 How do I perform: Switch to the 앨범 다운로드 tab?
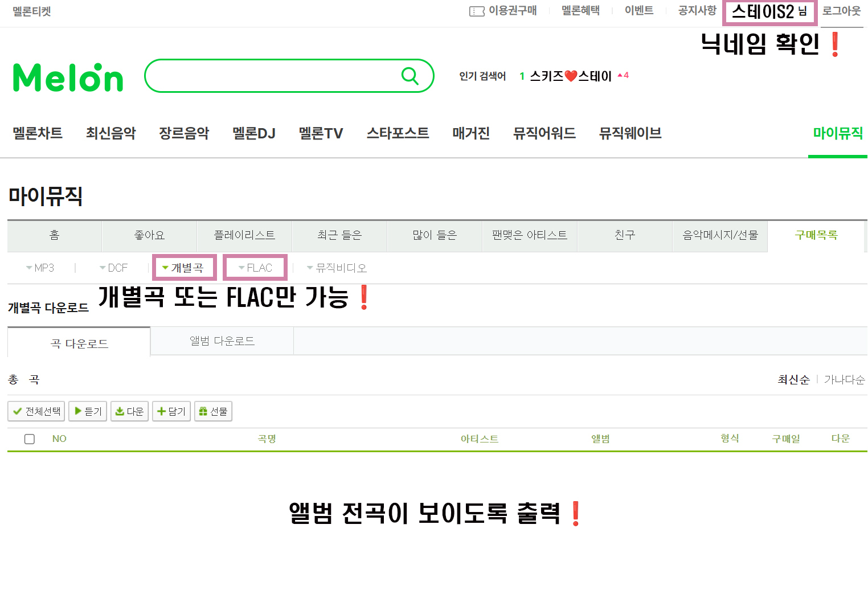click(x=222, y=341)
